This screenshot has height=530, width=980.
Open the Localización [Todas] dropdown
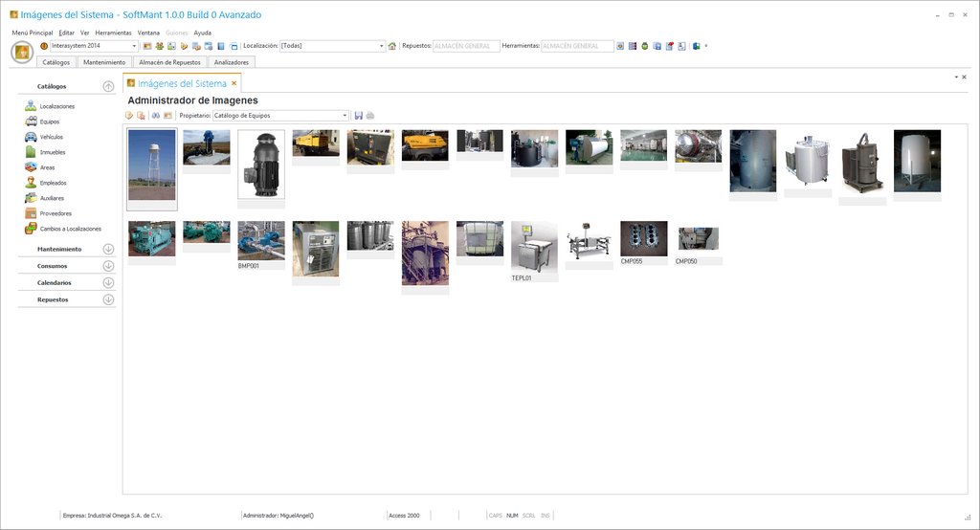381,46
